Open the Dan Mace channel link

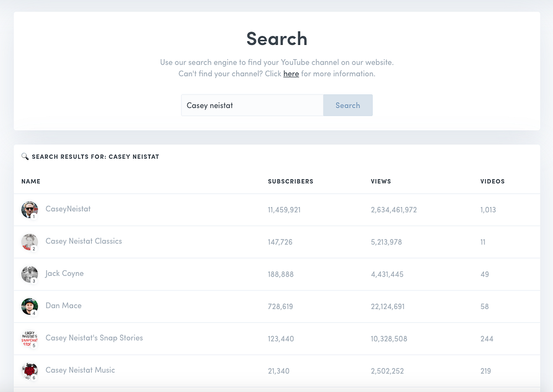63,305
